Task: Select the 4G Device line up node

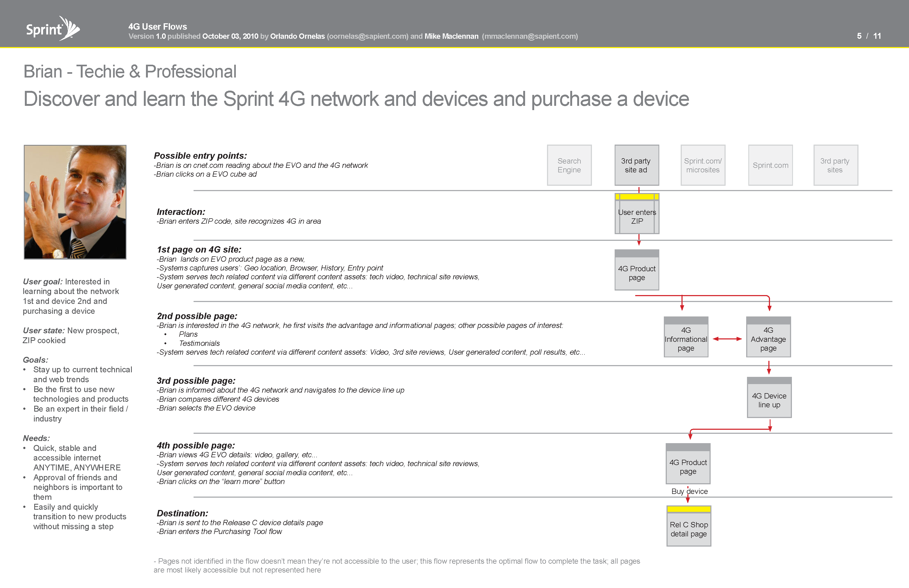Action: pyautogui.click(x=769, y=400)
